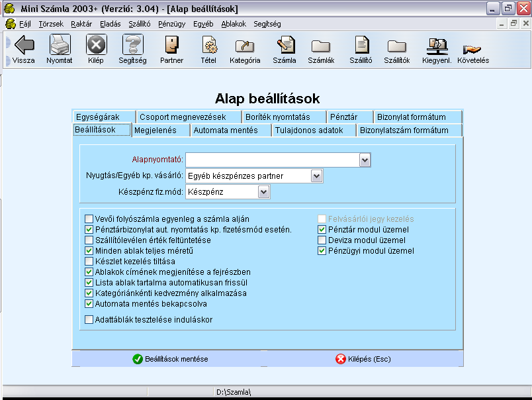Open the Partner toolbar icon

pyautogui.click(x=171, y=45)
